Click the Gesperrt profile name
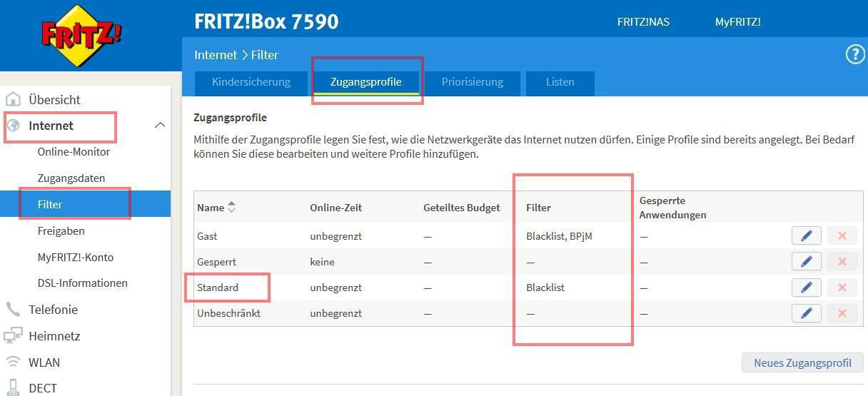 (216, 262)
